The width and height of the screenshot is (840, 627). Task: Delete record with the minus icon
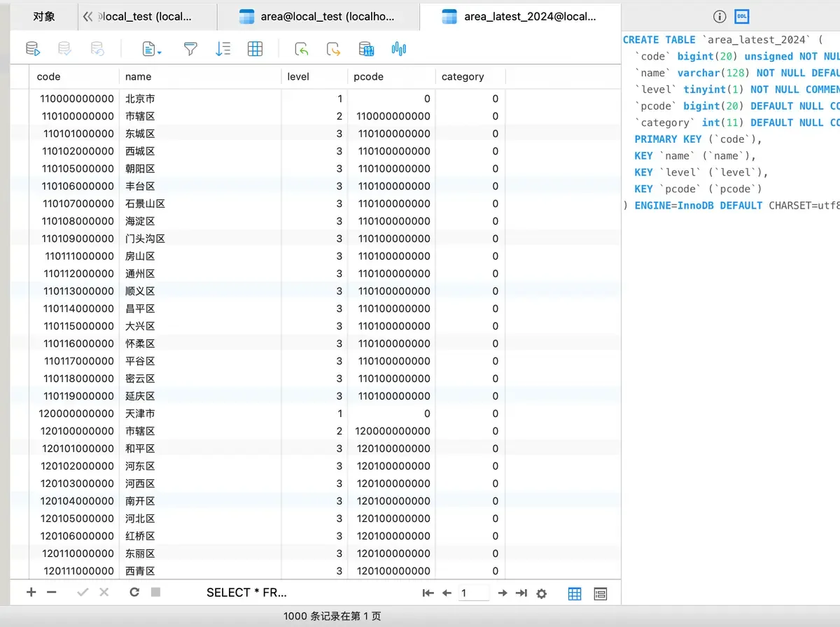point(51,592)
